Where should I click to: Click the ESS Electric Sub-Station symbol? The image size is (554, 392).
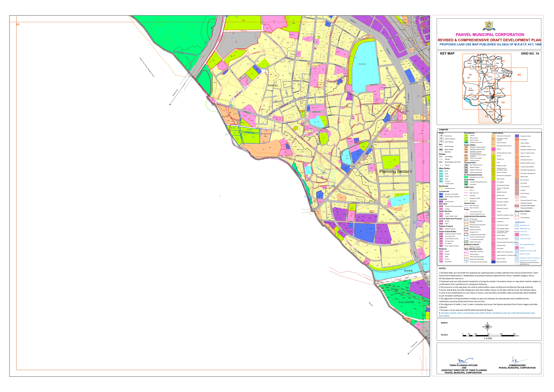[x=466, y=158]
